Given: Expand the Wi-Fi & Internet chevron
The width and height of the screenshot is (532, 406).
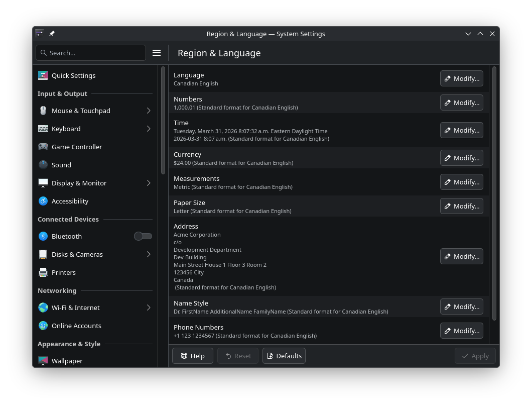Looking at the screenshot, I should click(149, 308).
